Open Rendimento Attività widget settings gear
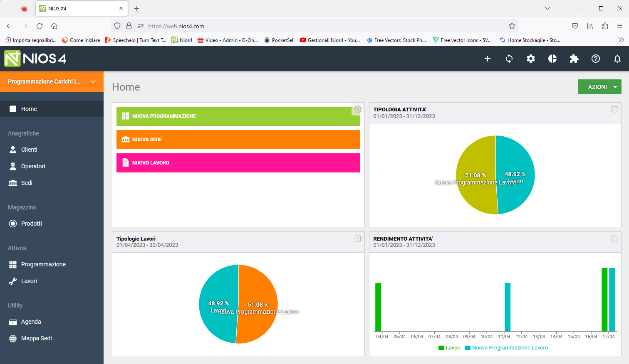Screen dimensions: 629x364 coord(614,239)
